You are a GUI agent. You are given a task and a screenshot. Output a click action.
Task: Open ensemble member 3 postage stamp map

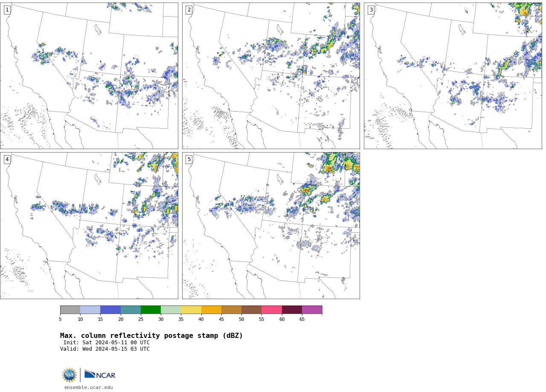[x=453, y=76]
